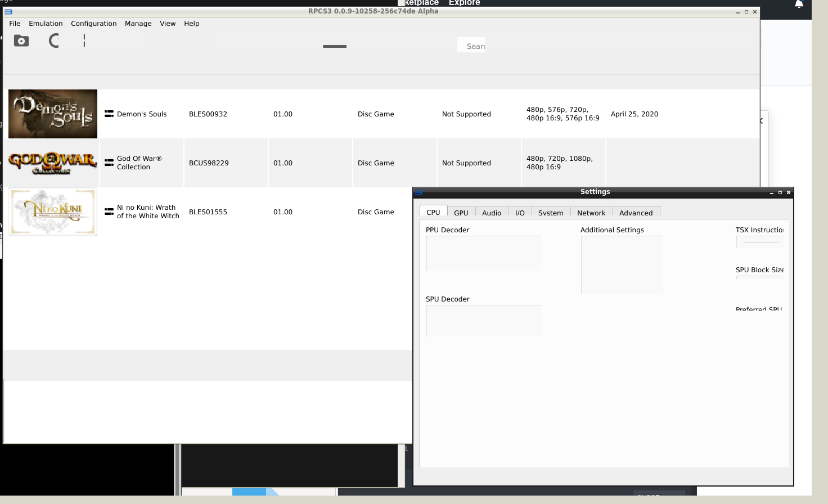Minimize the Settings dialog window

772,192
